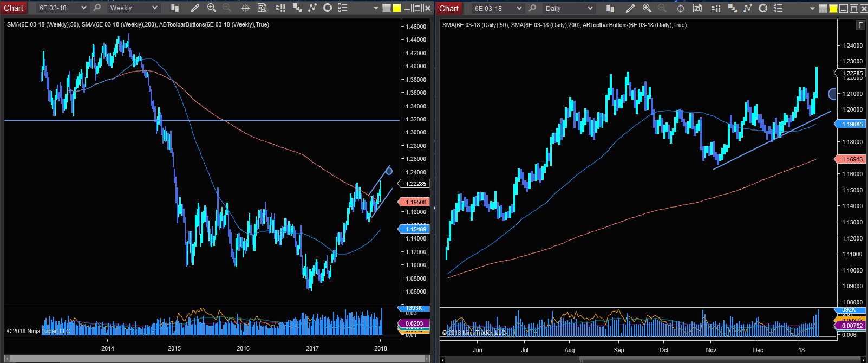The width and height of the screenshot is (868, 363).
Task: Open Indicators dialog in Weekly chart
Action: click(312, 8)
